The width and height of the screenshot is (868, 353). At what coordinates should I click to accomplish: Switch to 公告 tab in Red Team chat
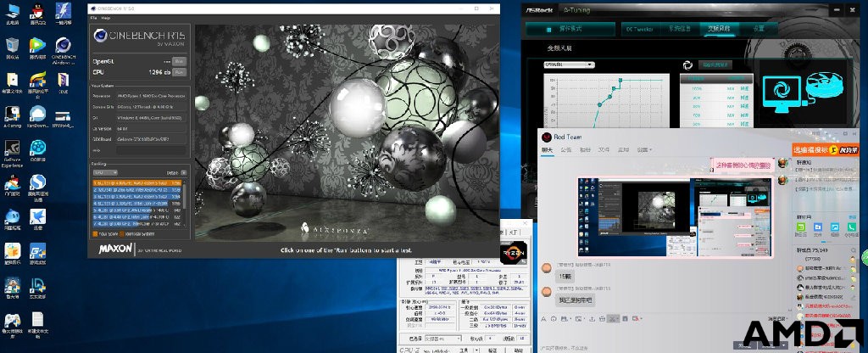(x=565, y=149)
